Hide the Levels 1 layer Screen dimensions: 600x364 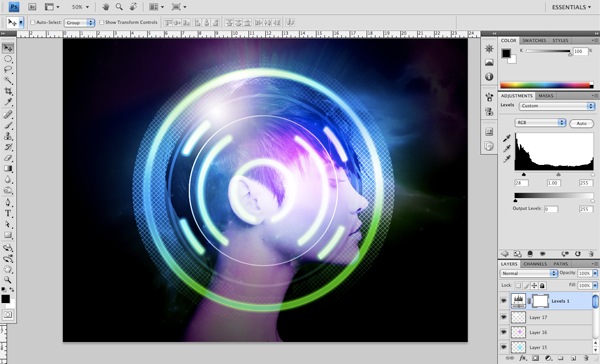[504, 301]
